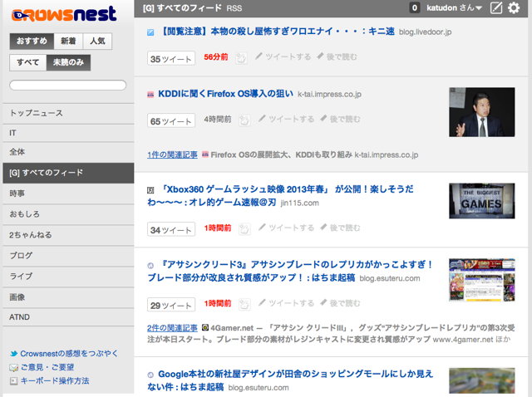Click favicon beside related Firefox OS article
Viewport: 532px width, 397px height.
pos(205,154)
